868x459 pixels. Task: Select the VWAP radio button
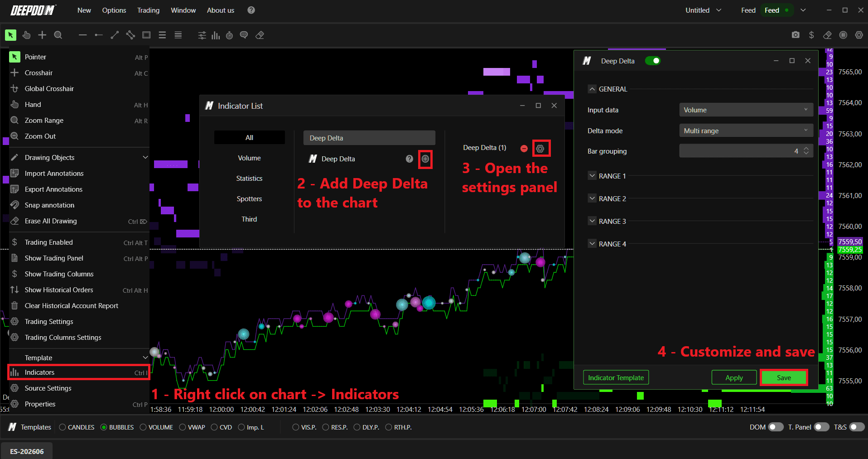tap(183, 427)
